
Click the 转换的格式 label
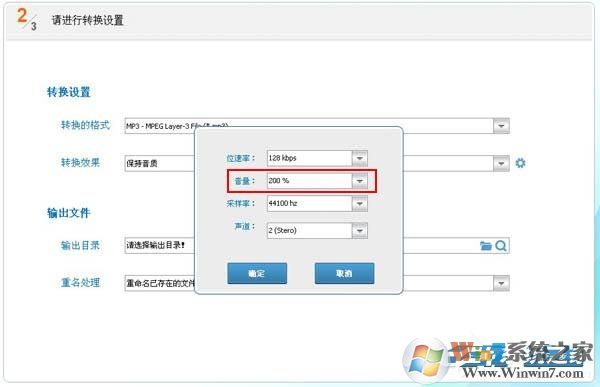85,125
